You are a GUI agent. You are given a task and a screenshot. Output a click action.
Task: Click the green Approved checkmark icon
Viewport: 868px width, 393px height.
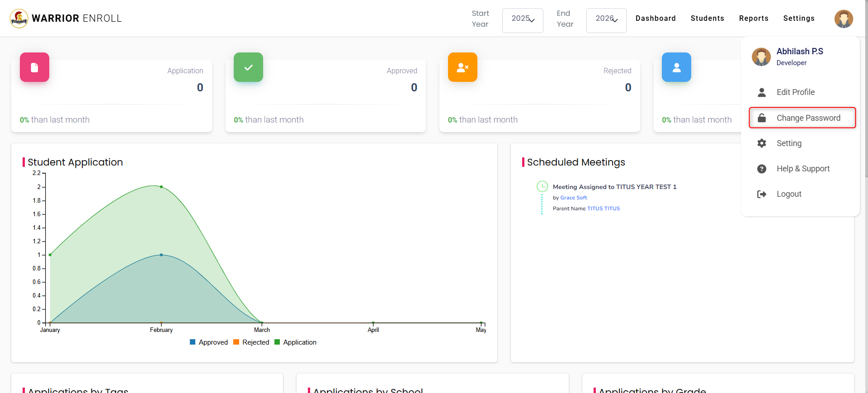click(x=248, y=67)
